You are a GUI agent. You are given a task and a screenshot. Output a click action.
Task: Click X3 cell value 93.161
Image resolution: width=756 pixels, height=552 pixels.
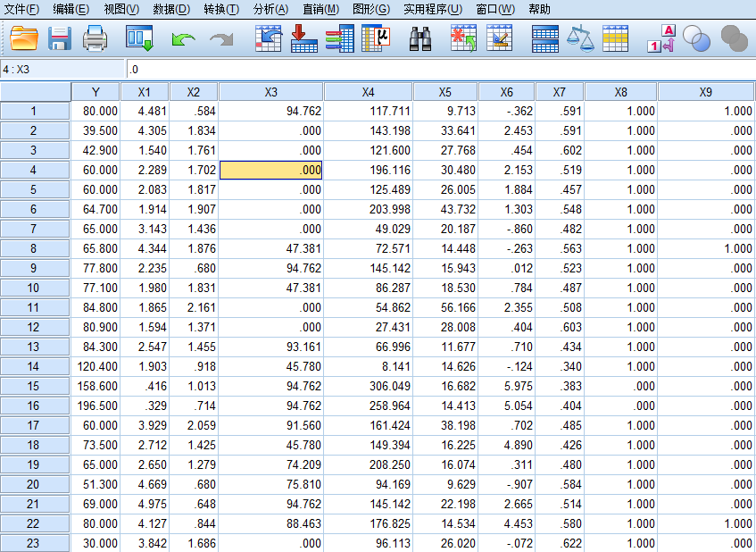click(271, 347)
